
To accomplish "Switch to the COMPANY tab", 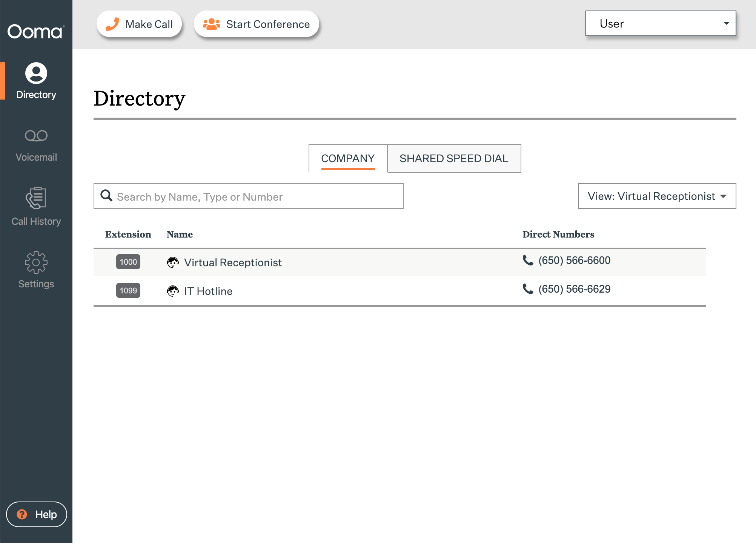I will pos(348,158).
